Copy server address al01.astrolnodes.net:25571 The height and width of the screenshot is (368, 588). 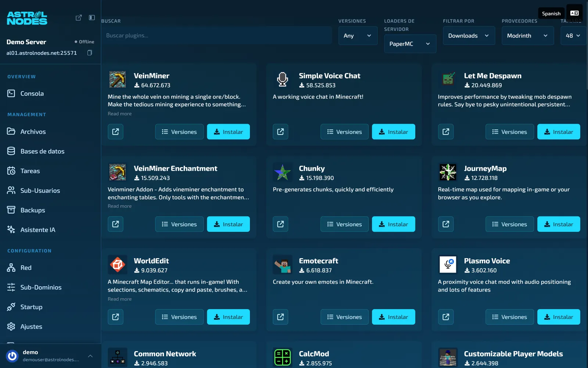(x=90, y=53)
